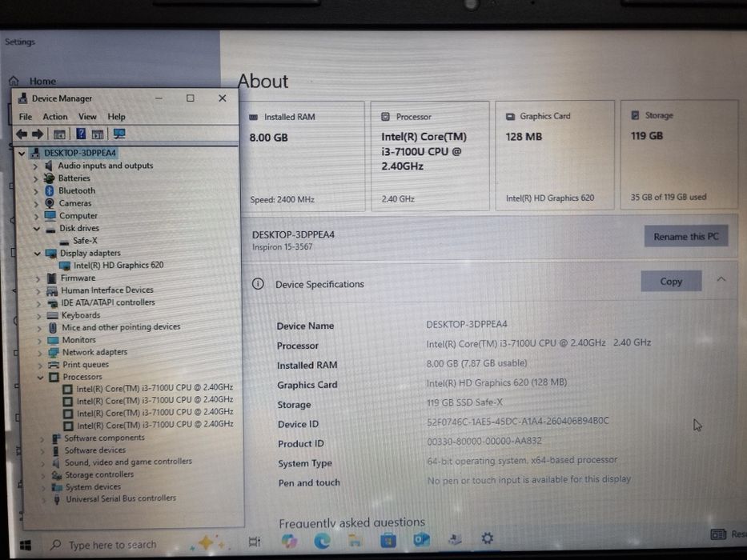This screenshot has height=560, width=747.
Task: Collapse the Device Specifications section chevron
Action: coord(721,279)
